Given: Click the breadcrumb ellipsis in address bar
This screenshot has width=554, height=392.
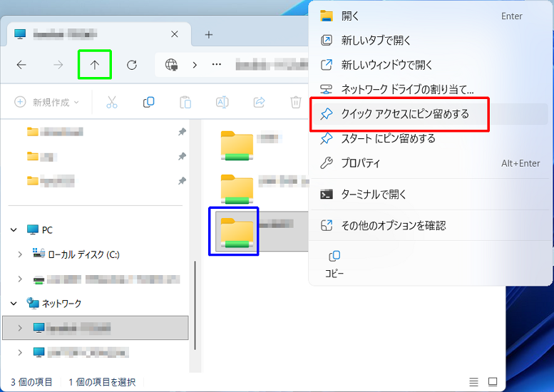Looking at the screenshot, I should tap(217, 65).
